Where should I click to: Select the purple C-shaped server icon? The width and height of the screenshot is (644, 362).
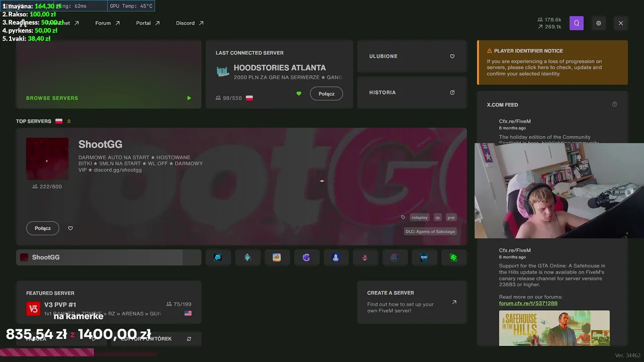pyautogui.click(x=306, y=257)
